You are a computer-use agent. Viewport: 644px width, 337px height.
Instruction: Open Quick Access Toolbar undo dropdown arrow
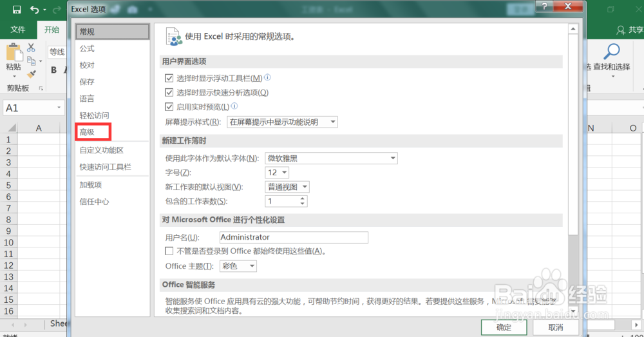(44, 10)
